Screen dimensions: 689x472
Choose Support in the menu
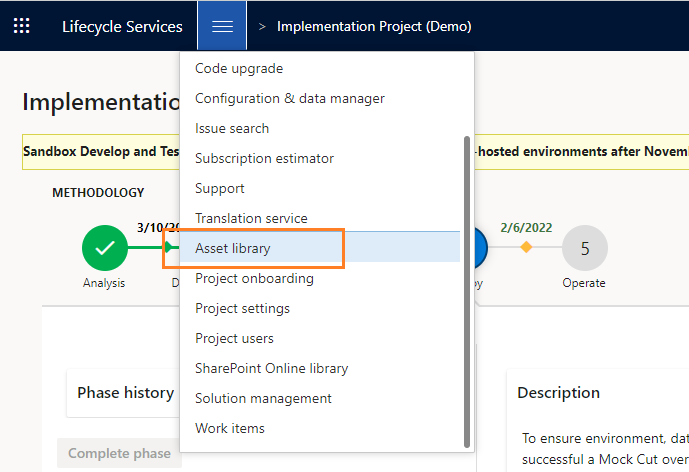point(220,188)
